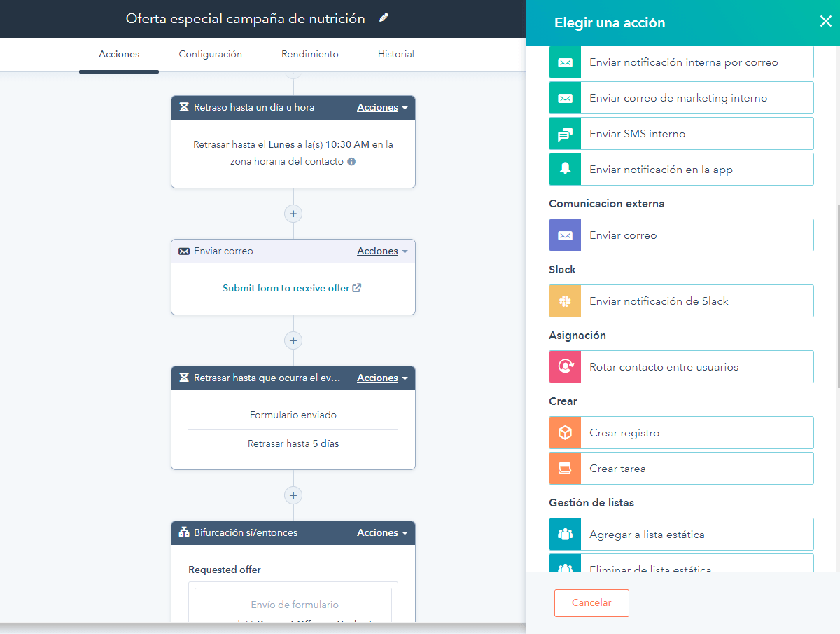This screenshot has height=634, width=840.
Task: Add action below the Enviar correo step
Action: pos(293,340)
